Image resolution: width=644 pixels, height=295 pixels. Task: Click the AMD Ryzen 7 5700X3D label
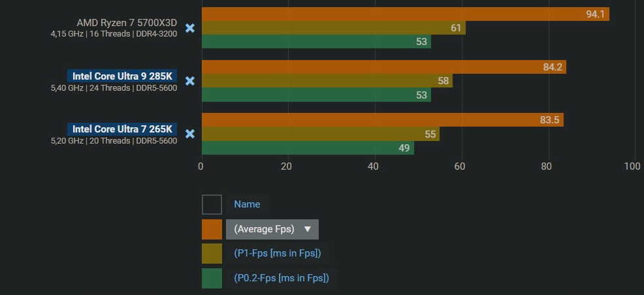127,23
